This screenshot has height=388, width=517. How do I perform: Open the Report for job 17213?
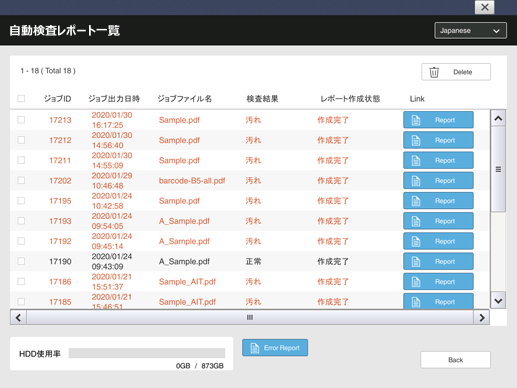tap(438, 120)
